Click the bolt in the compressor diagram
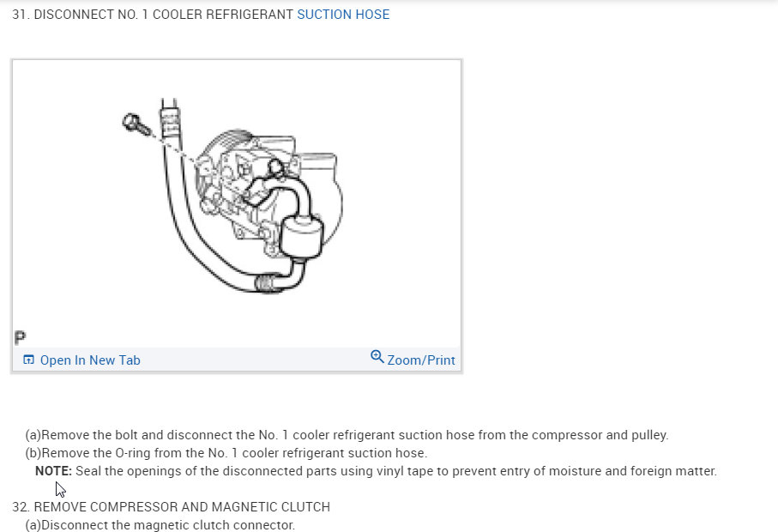 [134, 124]
